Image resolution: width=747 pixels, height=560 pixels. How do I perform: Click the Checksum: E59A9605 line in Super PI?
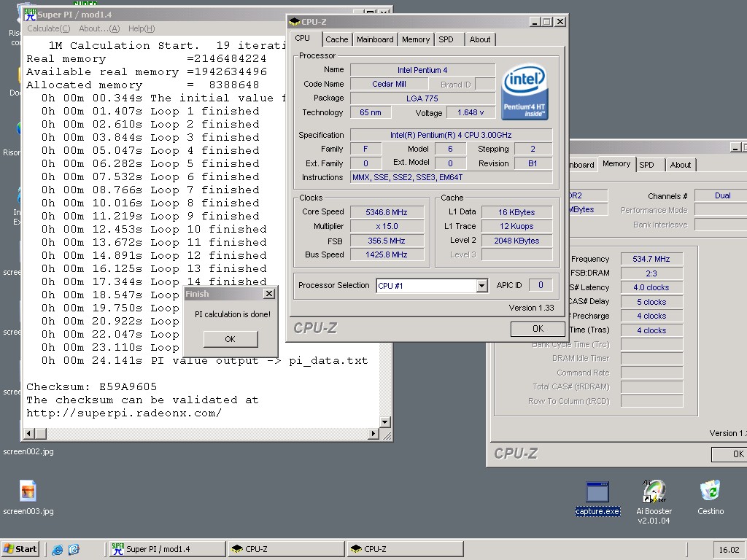pyautogui.click(x=91, y=386)
